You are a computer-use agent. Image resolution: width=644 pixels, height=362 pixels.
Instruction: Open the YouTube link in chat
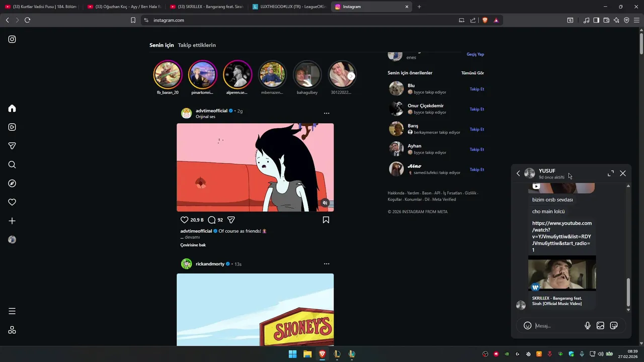(x=562, y=236)
